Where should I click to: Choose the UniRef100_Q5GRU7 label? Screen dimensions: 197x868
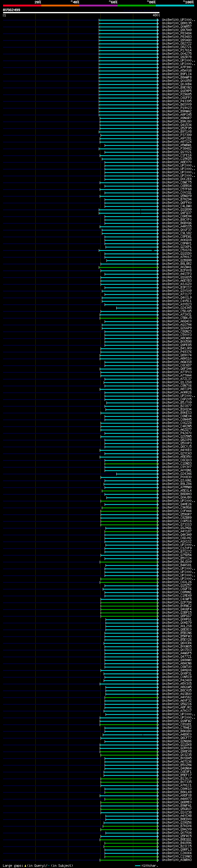point(177,809)
